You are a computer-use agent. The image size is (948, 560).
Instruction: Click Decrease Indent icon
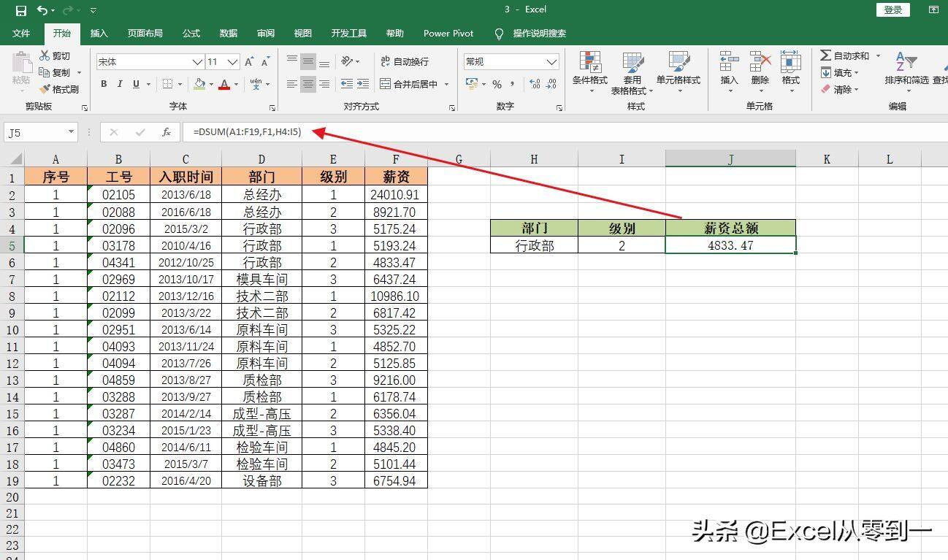346,84
